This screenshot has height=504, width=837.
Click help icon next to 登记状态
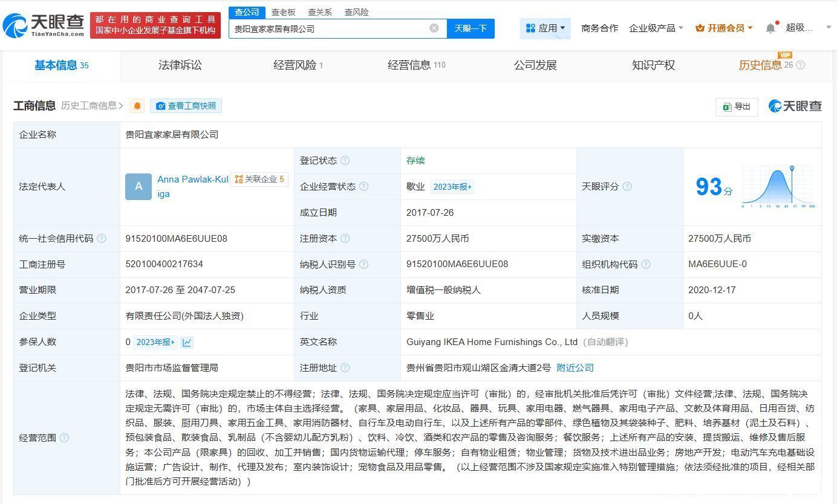(x=345, y=161)
